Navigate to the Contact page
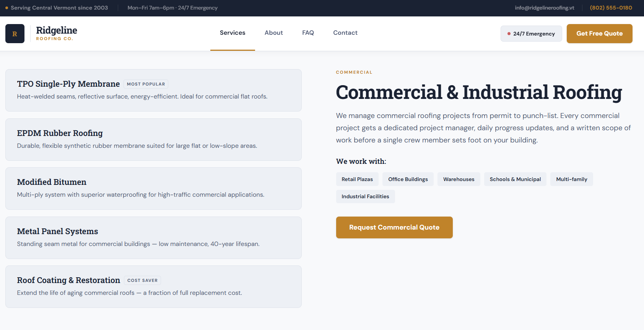644x330 pixels. click(x=345, y=33)
